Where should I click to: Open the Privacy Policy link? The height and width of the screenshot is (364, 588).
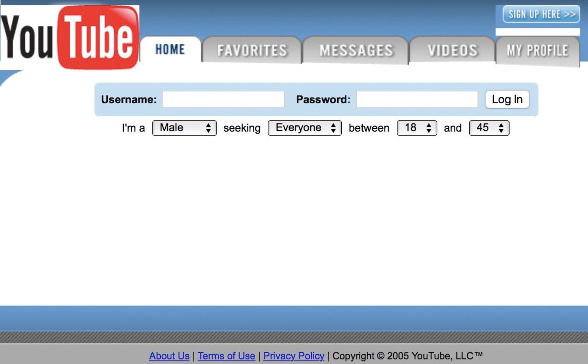click(294, 356)
